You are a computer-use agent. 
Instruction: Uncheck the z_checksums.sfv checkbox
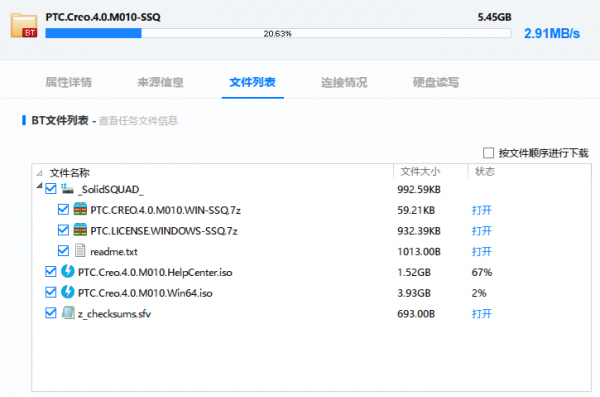51,313
